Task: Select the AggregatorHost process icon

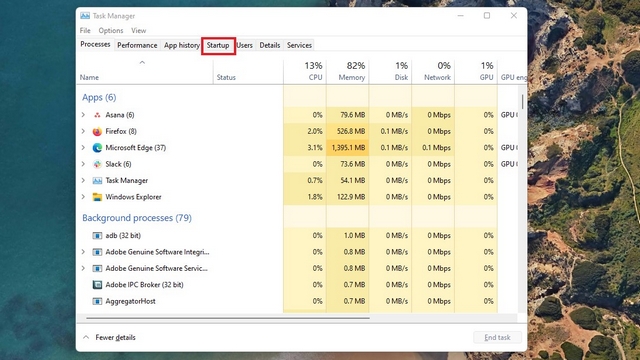Action: (x=97, y=301)
